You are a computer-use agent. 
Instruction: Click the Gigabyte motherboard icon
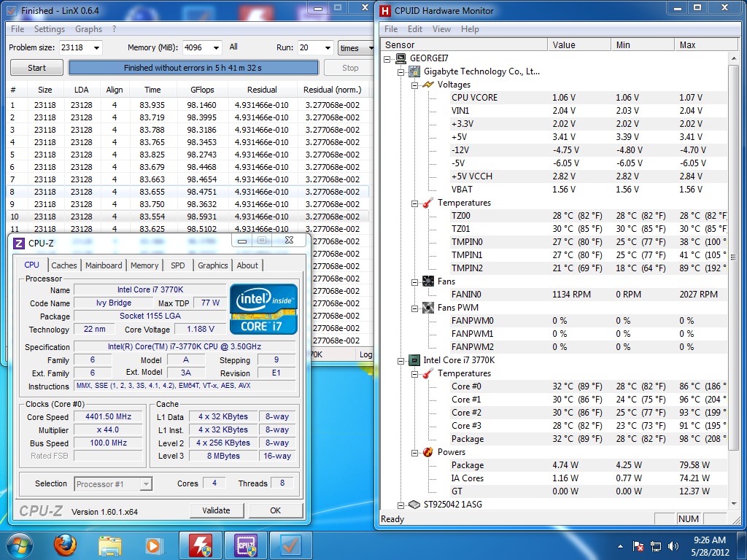pos(415,71)
